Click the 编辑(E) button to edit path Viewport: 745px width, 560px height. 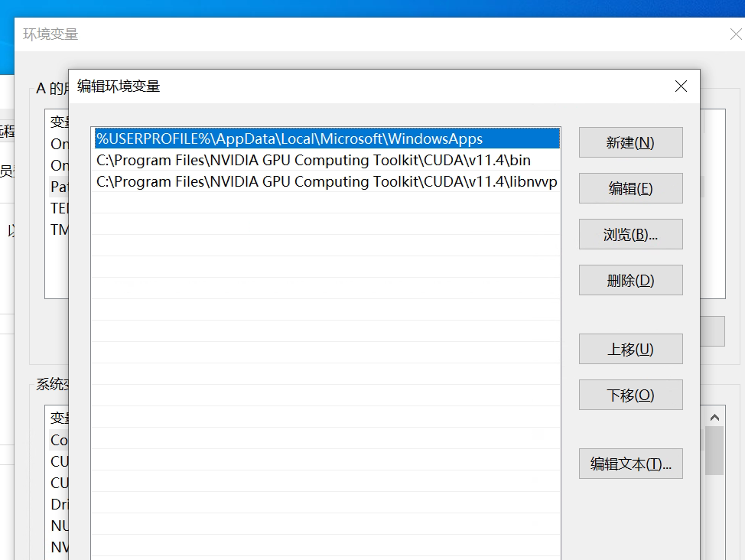coord(630,188)
